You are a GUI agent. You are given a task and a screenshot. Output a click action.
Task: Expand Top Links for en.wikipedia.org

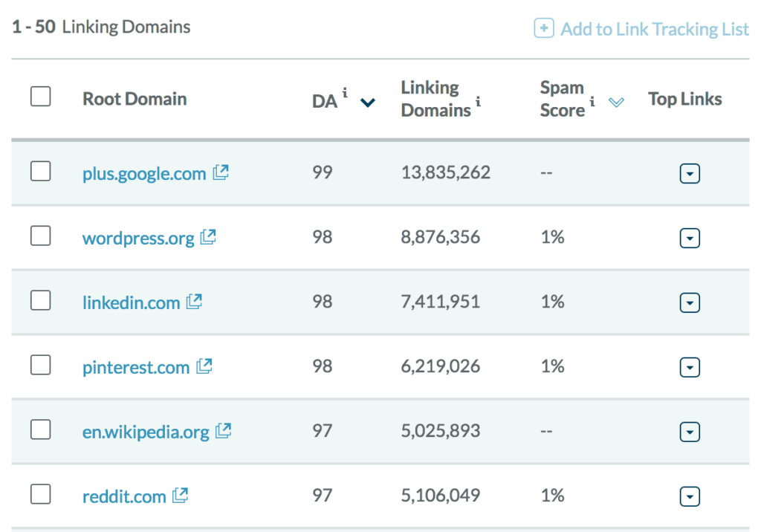(x=690, y=432)
